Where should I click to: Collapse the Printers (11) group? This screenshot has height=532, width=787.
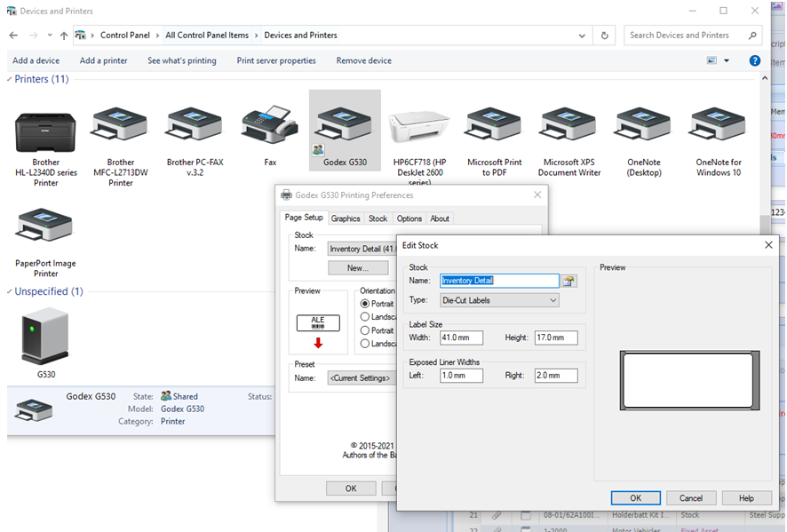pos(10,80)
